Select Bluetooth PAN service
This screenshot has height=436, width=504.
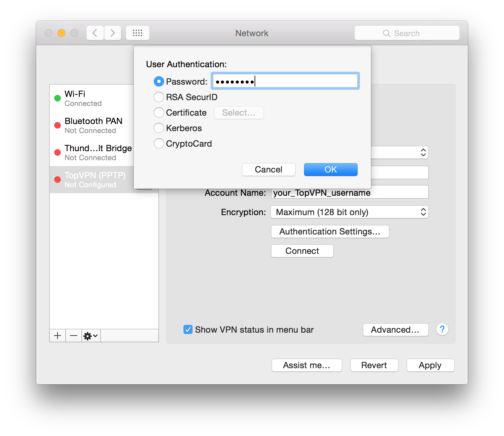(x=92, y=125)
